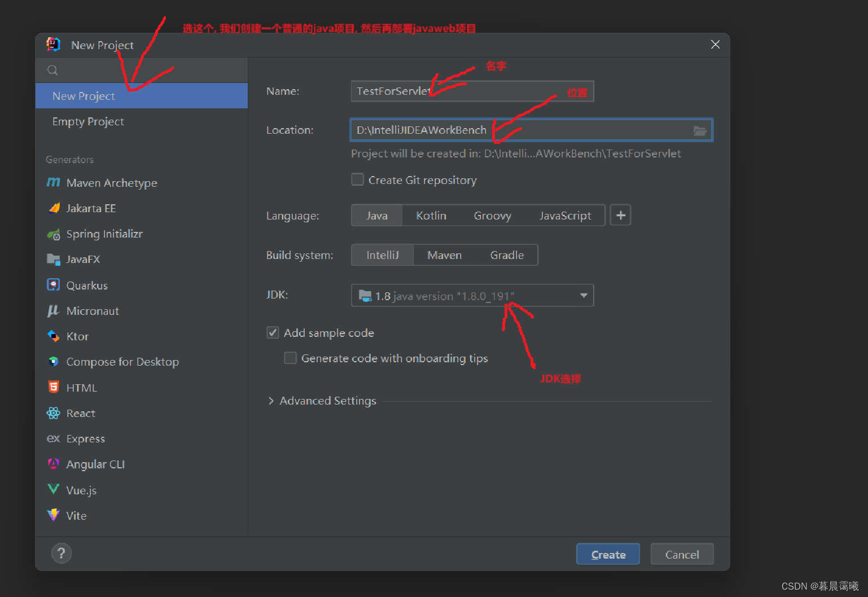Open the JDK version dropdown arrow
Screen dimensions: 868x597
tap(584, 295)
